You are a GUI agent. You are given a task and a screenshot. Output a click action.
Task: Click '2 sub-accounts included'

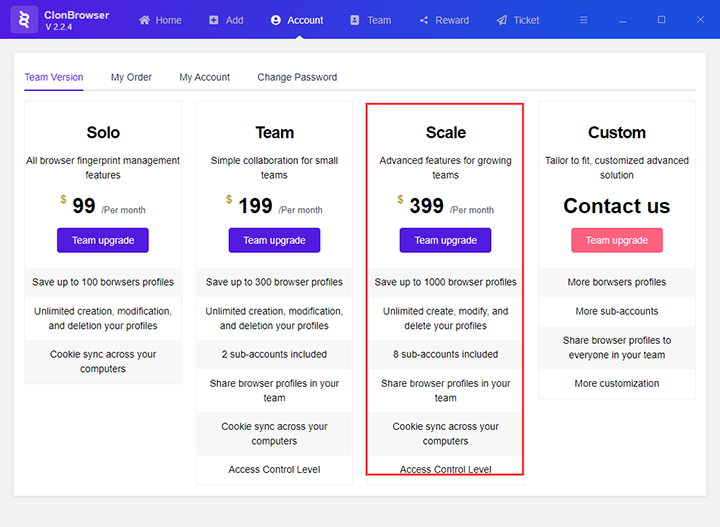(274, 354)
